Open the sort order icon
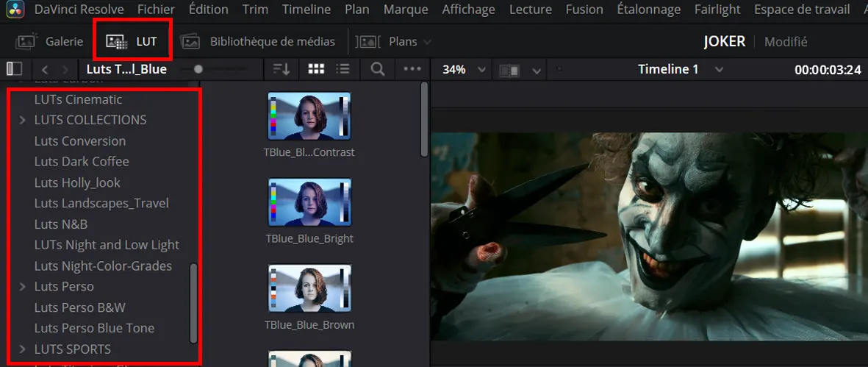The image size is (868, 367). (281, 69)
